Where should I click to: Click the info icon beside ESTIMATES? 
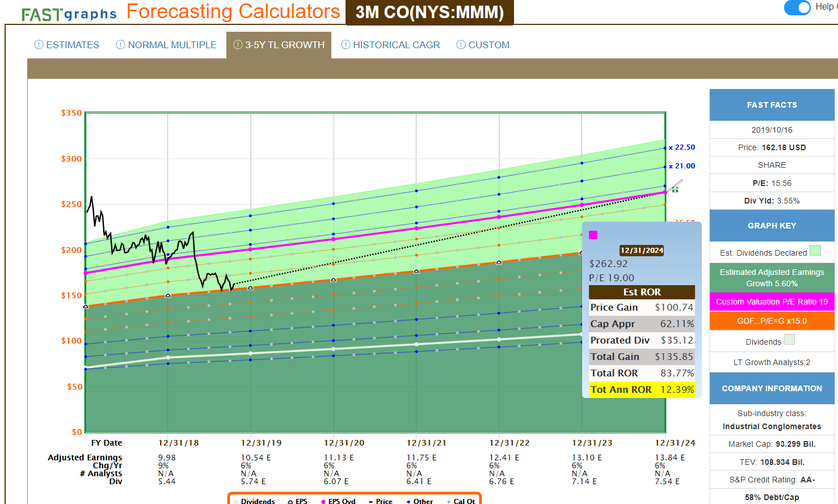39,45
